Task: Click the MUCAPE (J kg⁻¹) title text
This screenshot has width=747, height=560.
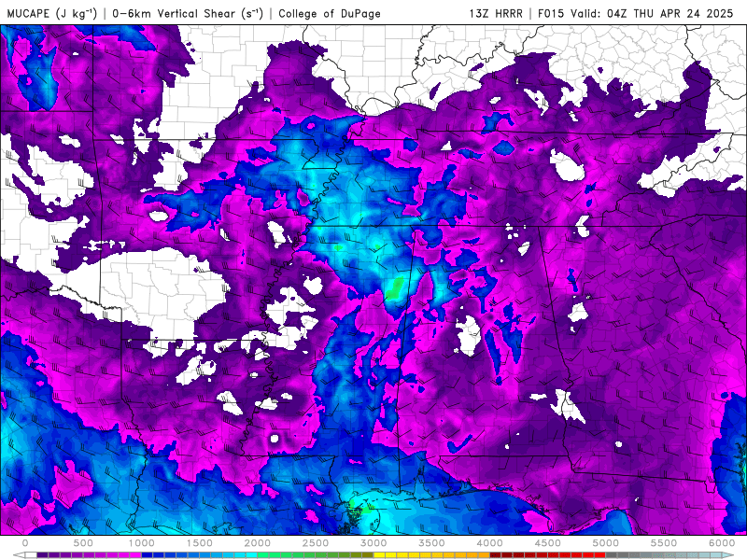Action: 52,13
